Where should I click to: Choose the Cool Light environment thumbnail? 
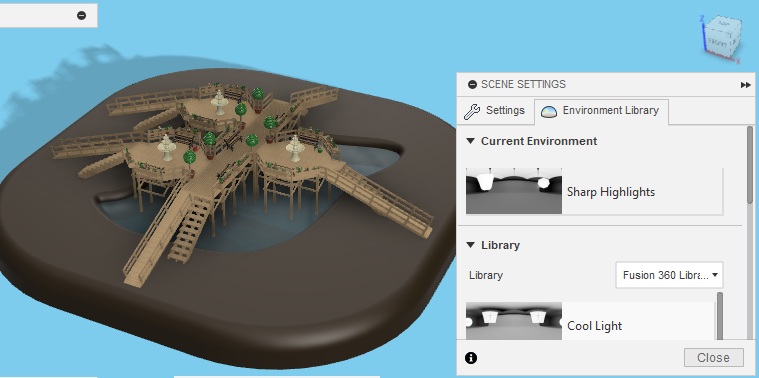pos(514,321)
